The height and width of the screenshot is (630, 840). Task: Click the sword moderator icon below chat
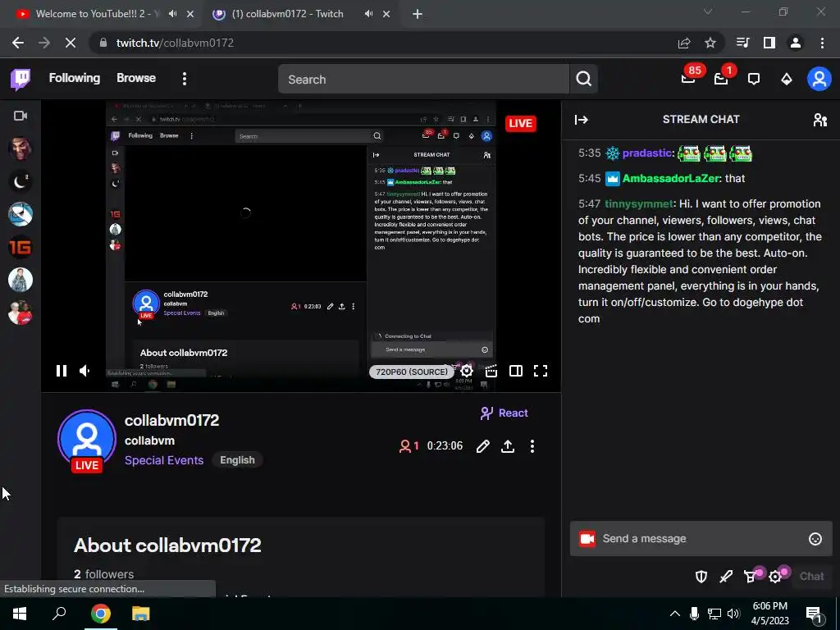coord(726,577)
